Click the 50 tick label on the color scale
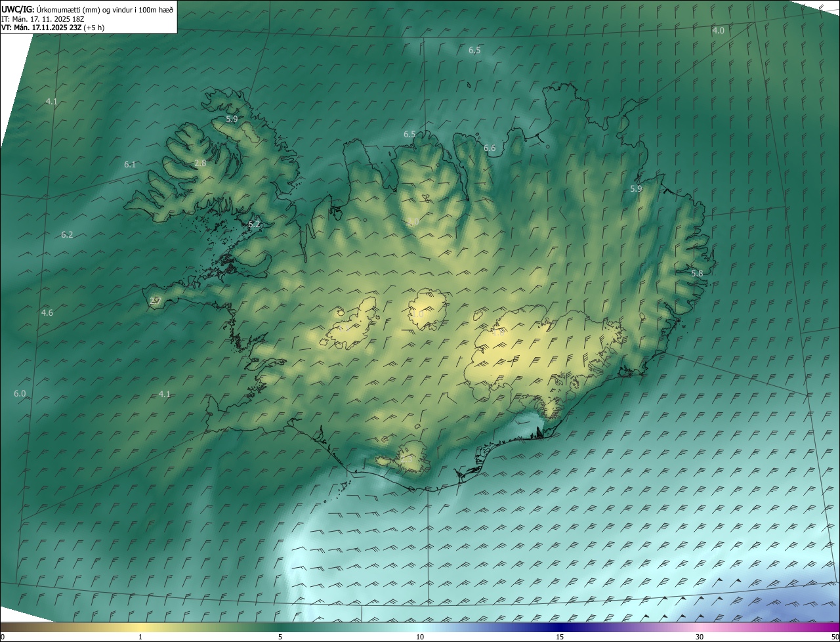This screenshot has width=840, height=642. (x=835, y=637)
